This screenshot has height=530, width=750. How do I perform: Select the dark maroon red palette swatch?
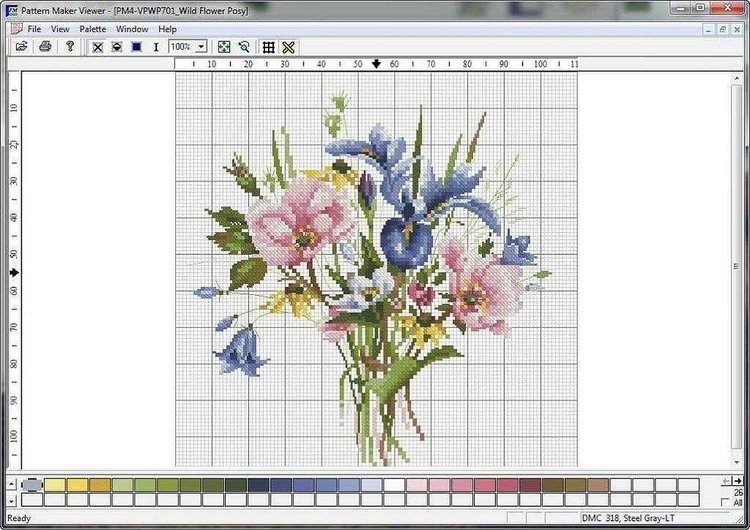click(x=530, y=485)
